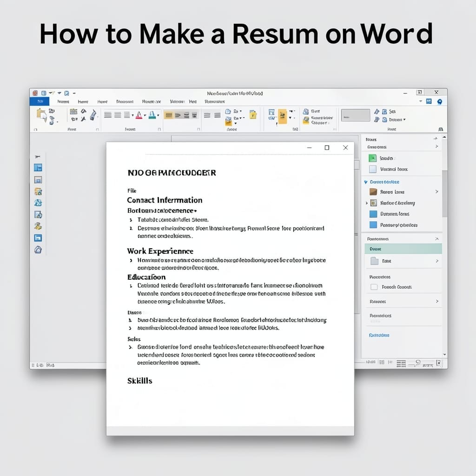Click the teal text highlight color icon
This screenshot has width=476, height=476.
(x=152, y=115)
